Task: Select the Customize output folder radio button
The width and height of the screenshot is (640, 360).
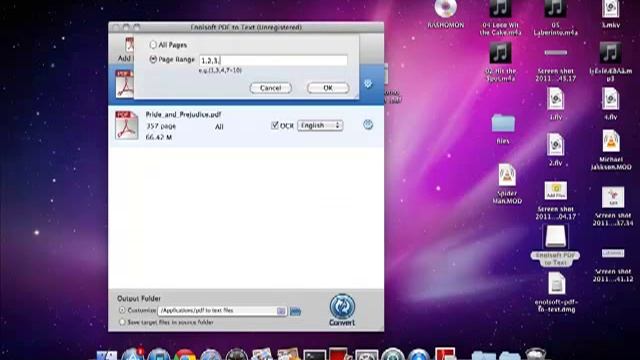Action: pos(122,310)
